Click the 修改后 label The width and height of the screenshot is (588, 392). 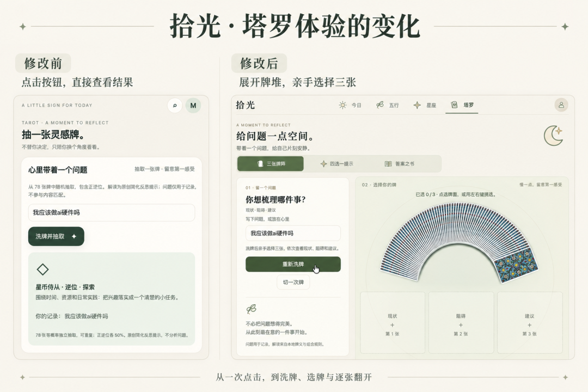259,63
